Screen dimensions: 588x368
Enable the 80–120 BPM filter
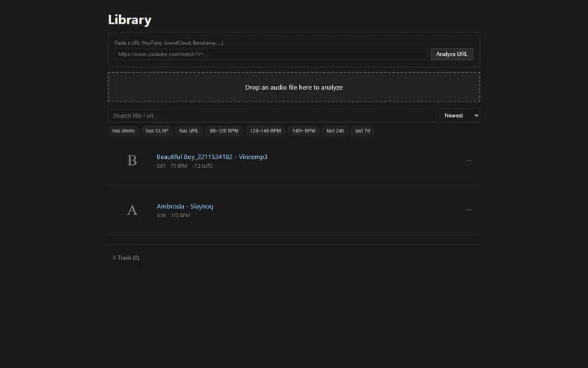click(x=224, y=131)
